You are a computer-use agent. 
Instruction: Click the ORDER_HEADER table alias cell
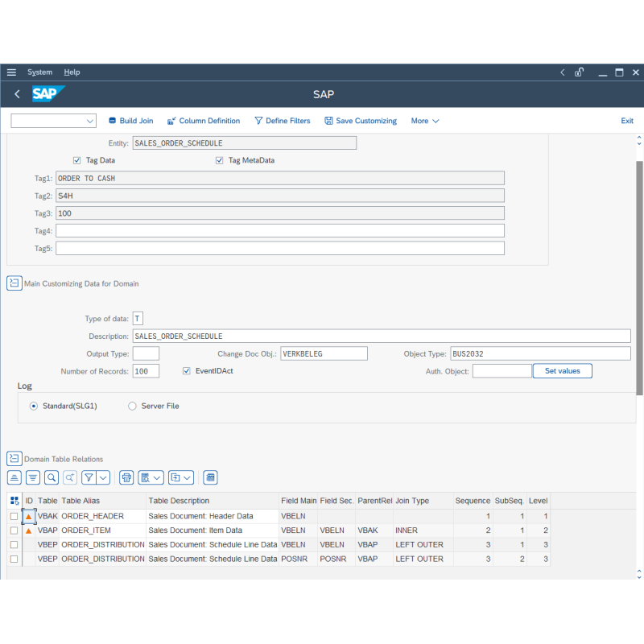click(x=103, y=516)
